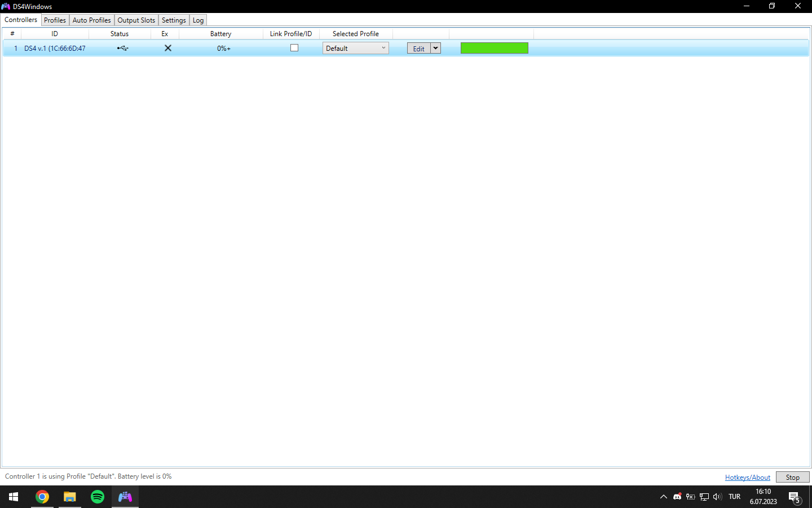The image size is (812, 508).
Task: Expand the arrow next to Edit button
Action: pos(435,49)
